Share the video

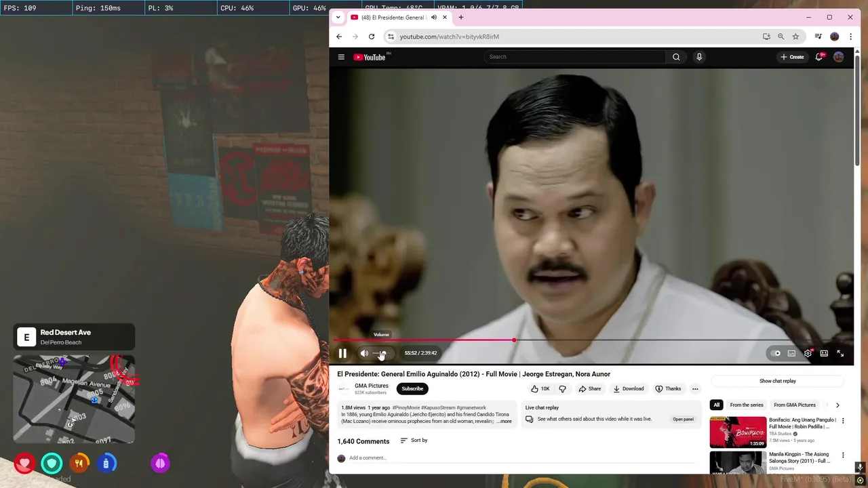590,388
